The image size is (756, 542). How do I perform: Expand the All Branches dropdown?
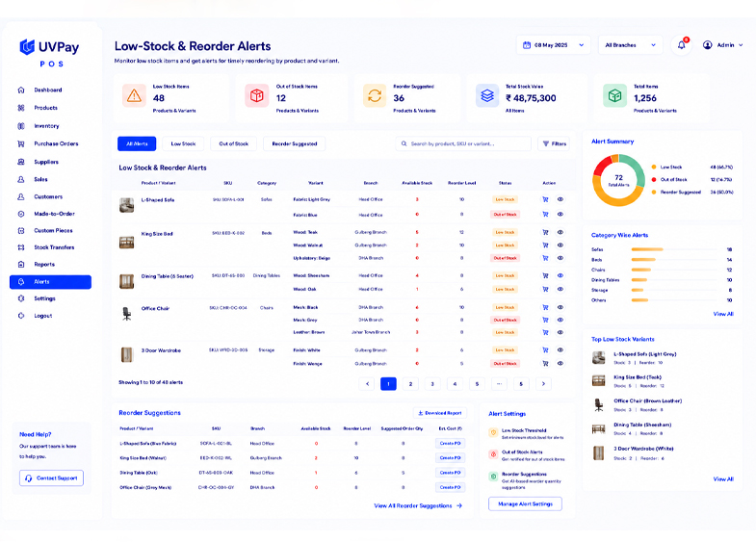point(631,45)
